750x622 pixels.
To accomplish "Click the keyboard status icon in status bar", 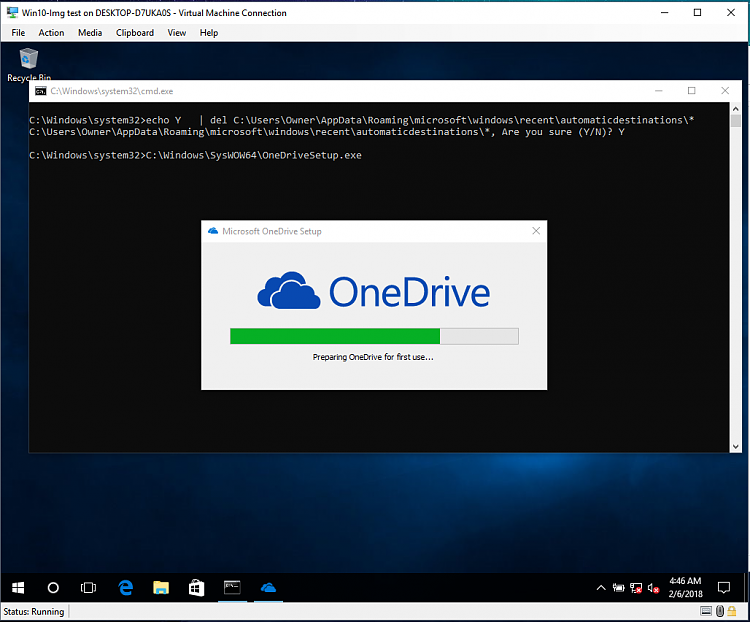I will tap(706, 611).
